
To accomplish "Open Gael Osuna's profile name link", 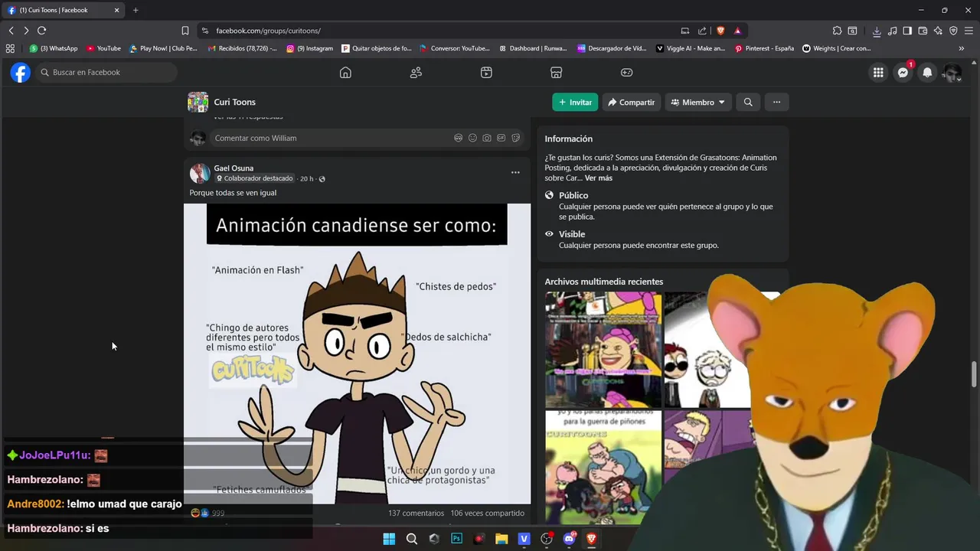I will click(x=234, y=168).
